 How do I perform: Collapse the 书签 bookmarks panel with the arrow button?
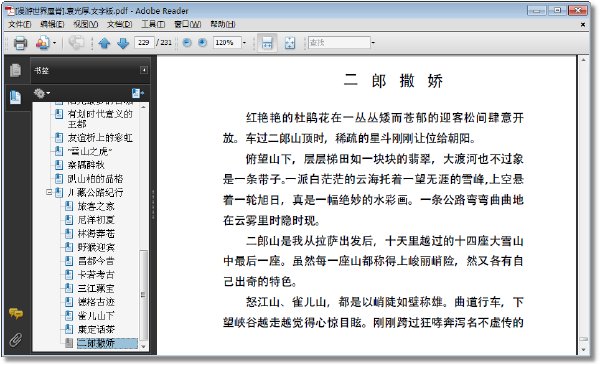[144, 70]
